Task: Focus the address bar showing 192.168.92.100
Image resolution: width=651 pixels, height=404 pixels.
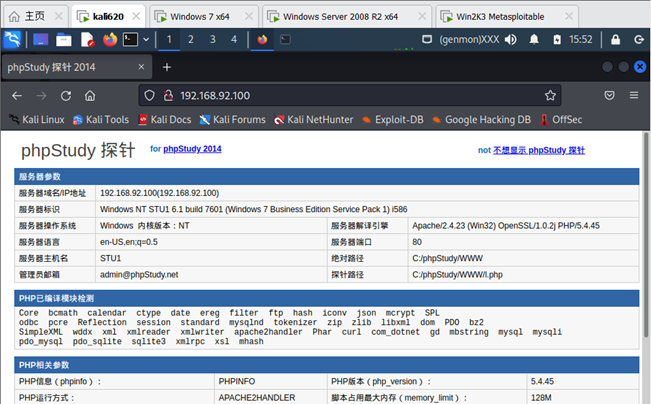Action: coord(350,96)
